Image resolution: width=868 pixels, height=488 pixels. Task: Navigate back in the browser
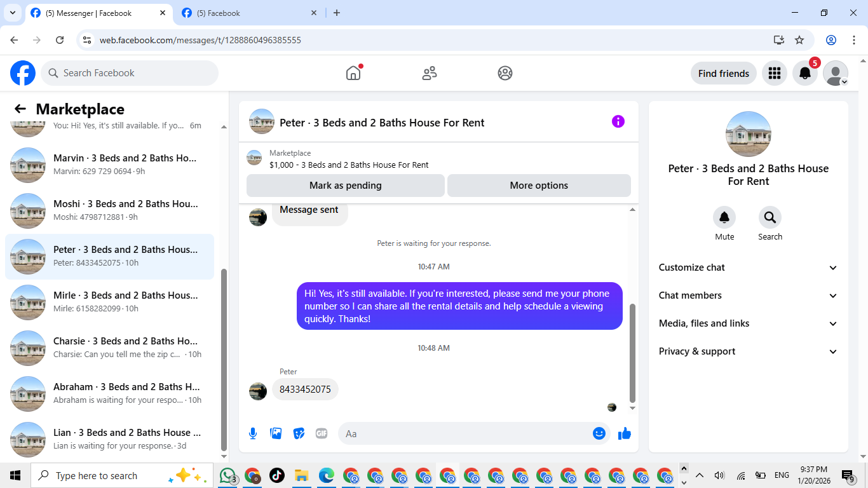tap(14, 40)
